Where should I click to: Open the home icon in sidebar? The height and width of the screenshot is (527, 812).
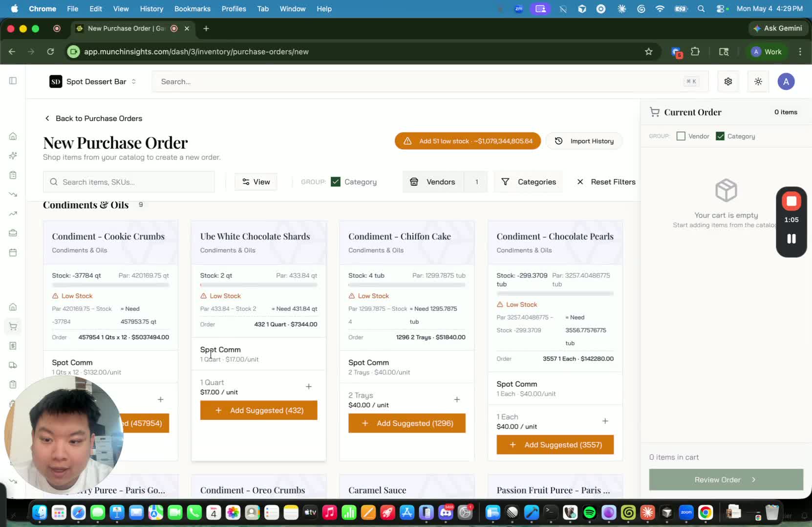pyautogui.click(x=13, y=136)
